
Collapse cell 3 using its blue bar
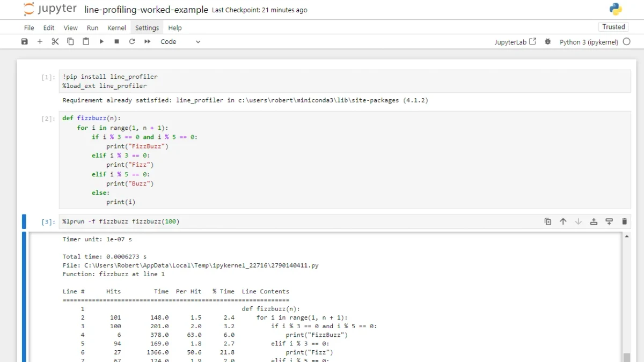click(24, 221)
